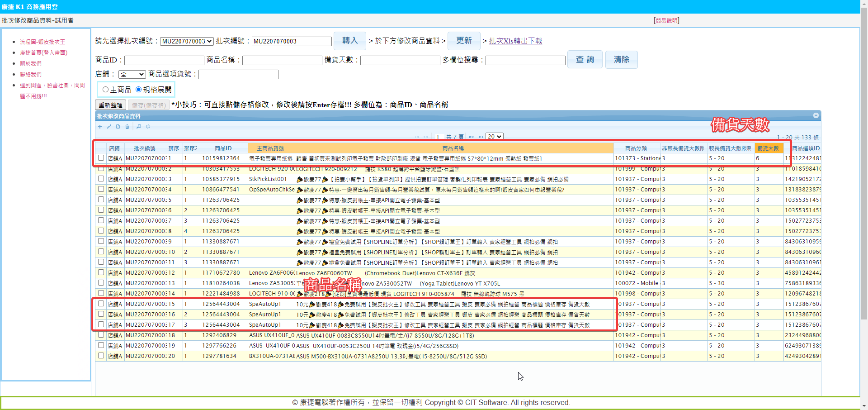Open the rows-per-page dropdown showing 20
The image size is (868, 410).
pyautogui.click(x=494, y=137)
